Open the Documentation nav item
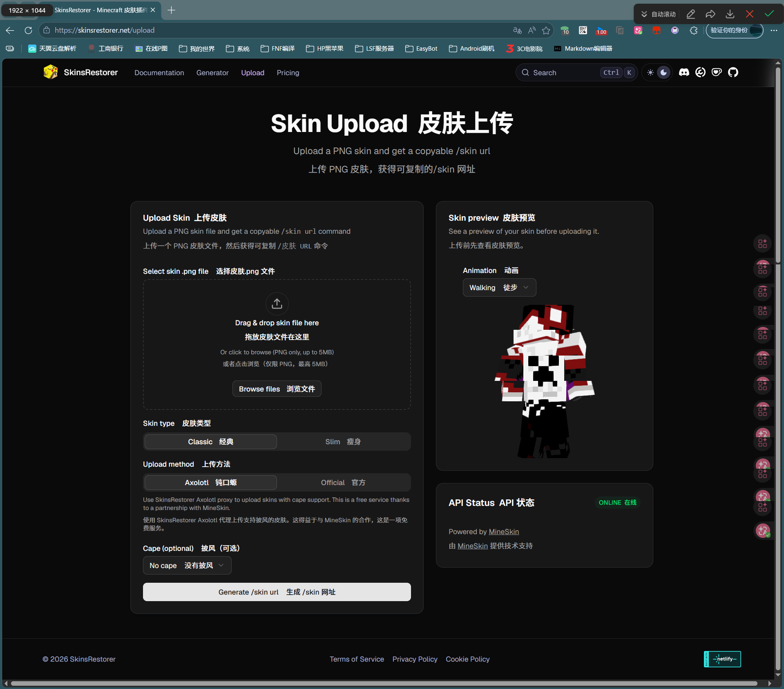The height and width of the screenshot is (689, 784). [x=159, y=72]
